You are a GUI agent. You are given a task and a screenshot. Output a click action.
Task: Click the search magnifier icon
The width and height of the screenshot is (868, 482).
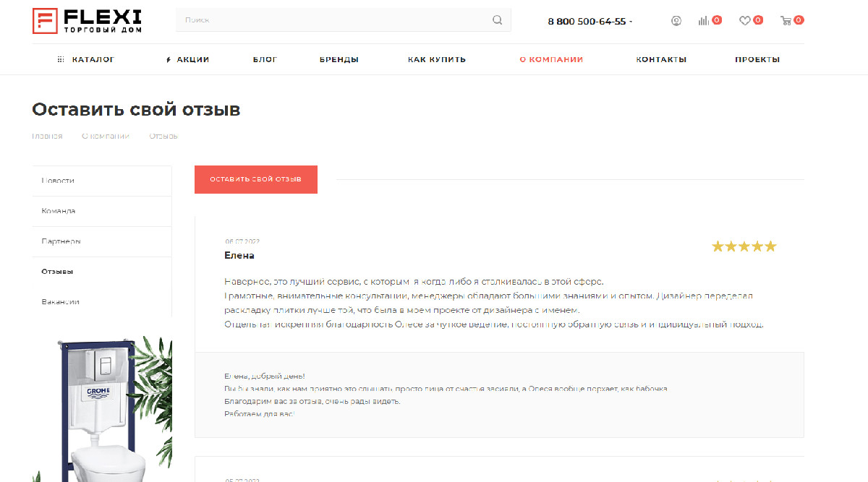(498, 20)
